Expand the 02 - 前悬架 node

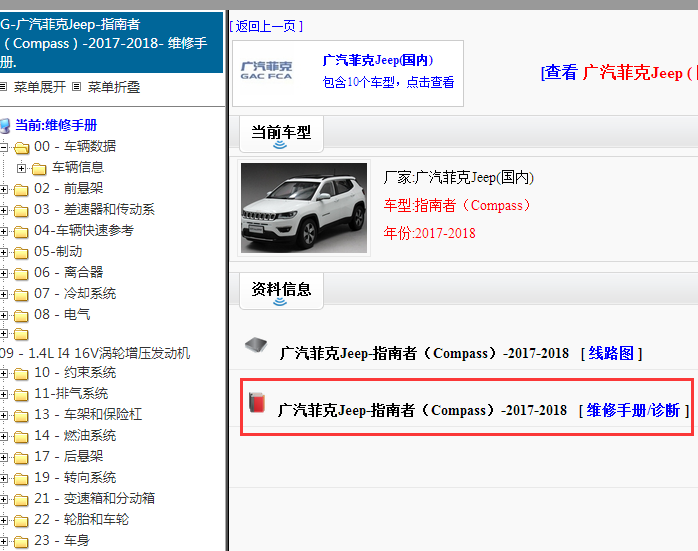pos(4,189)
